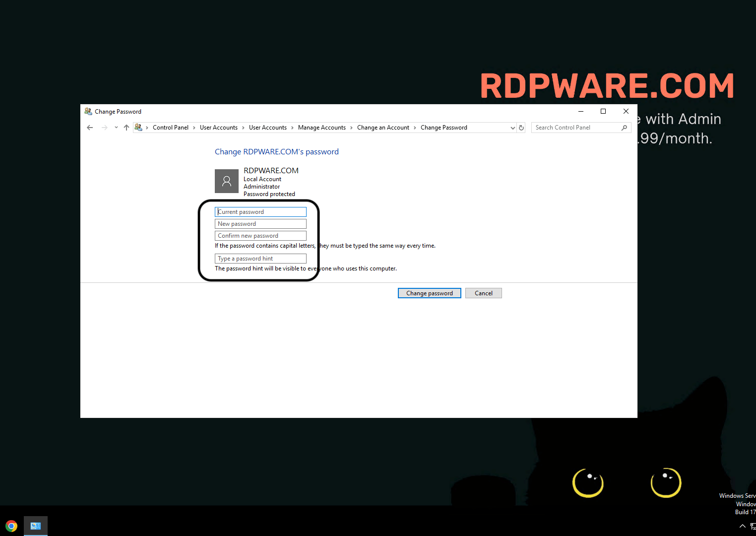Viewport: 756px width, 536px height.
Task: Expand chevron after Change an Account breadcrumb
Action: tap(415, 128)
